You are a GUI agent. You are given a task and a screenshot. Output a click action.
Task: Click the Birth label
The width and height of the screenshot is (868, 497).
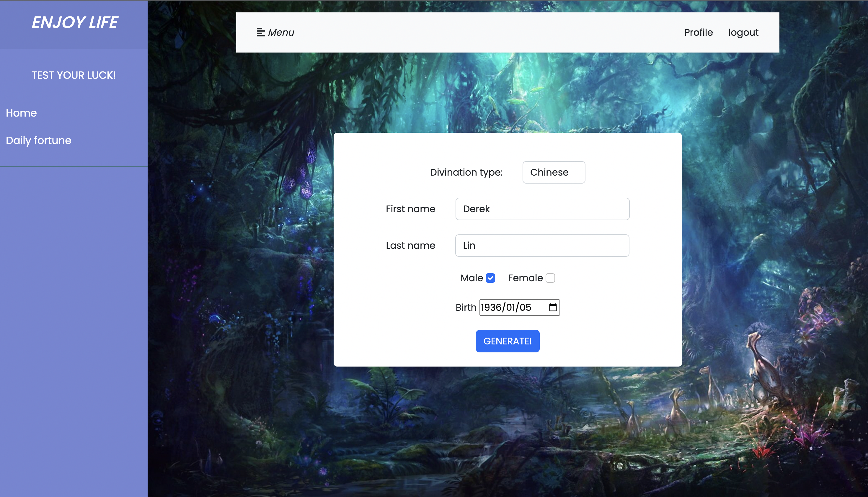click(466, 307)
